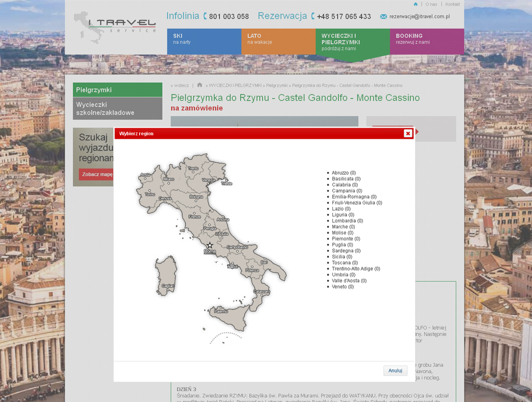
Task: Click the breadcrumb home icon
Action: pyautogui.click(x=199, y=85)
